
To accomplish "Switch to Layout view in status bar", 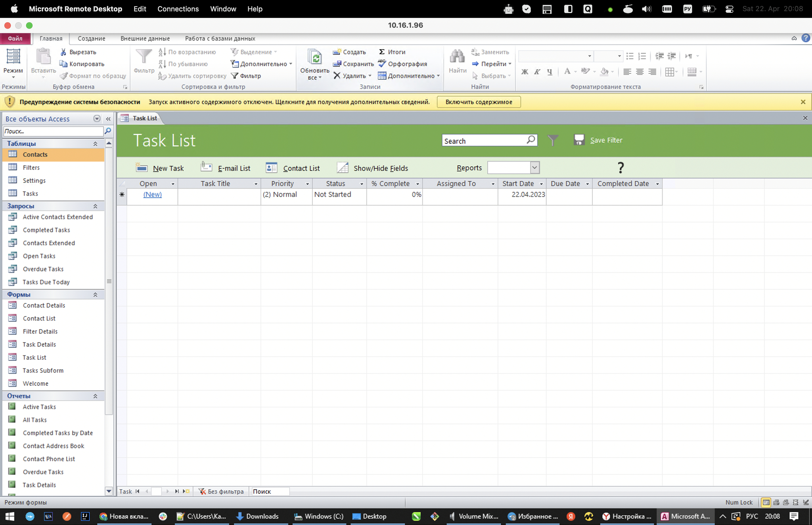I will (795, 502).
